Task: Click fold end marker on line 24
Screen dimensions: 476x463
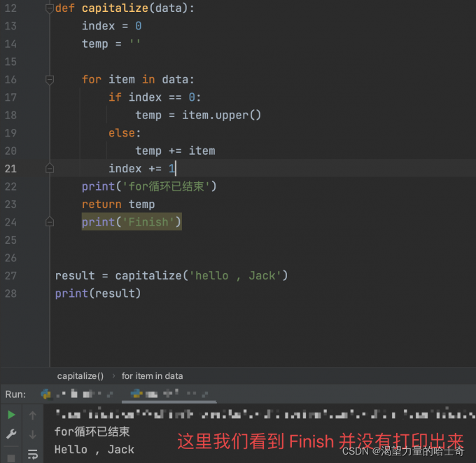Action: pyautogui.click(x=50, y=222)
